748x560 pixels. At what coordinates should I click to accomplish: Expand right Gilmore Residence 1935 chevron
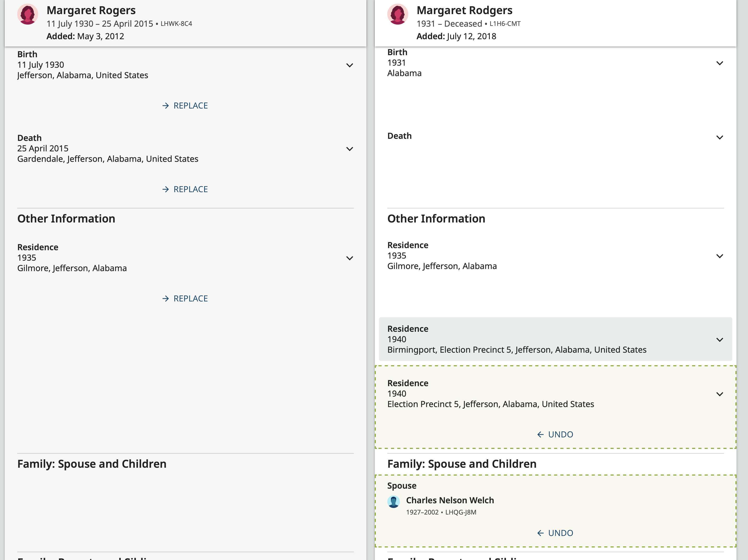(719, 256)
